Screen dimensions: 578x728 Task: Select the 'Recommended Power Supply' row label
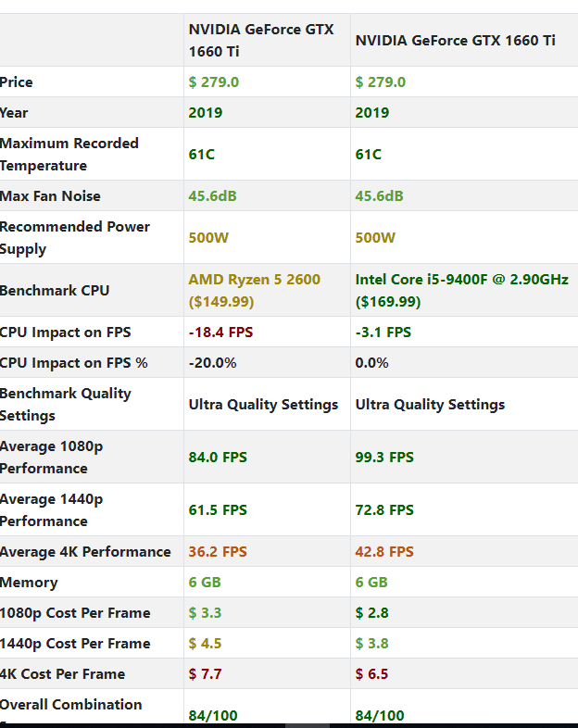click(x=75, y=238)
